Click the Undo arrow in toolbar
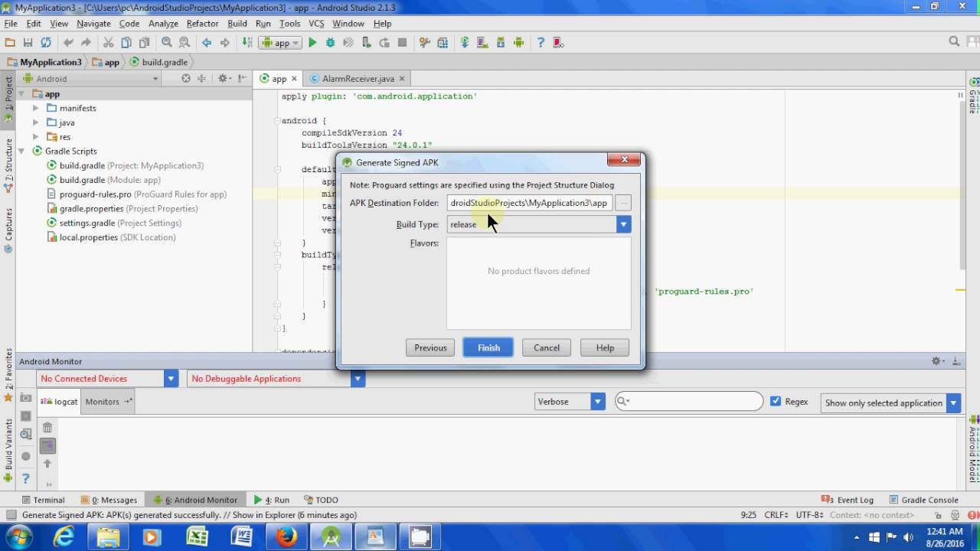 point(68,43)
